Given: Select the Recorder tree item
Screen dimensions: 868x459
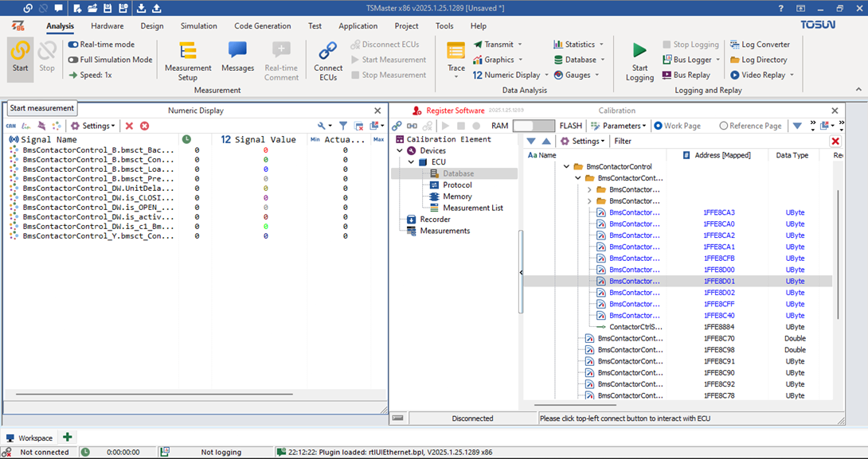Looking at the screenshot, I should click(x=435, y=220).
